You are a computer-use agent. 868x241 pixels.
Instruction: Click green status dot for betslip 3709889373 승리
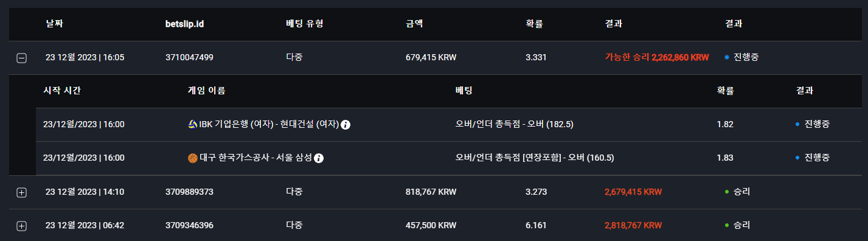727,192
